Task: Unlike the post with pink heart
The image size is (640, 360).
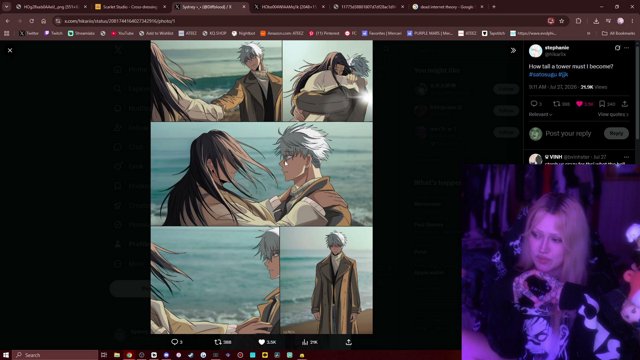Action: 579,104
